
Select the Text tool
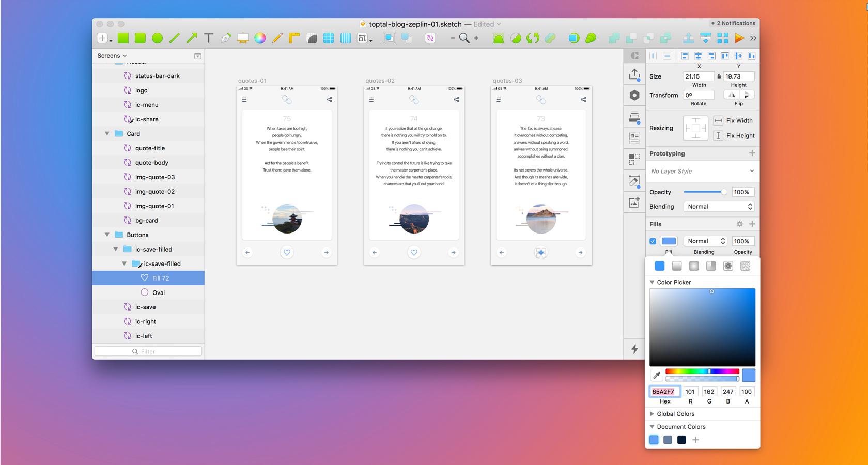(x=209, y=38)
